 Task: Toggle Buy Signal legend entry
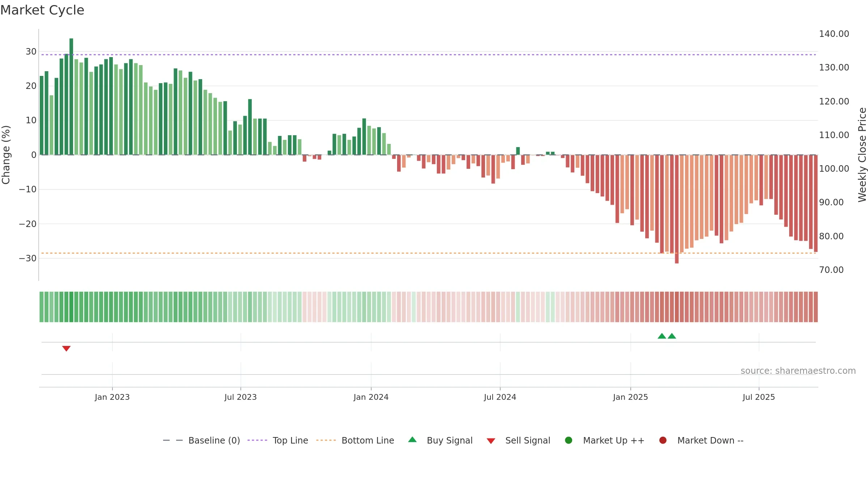click(440, 440)
